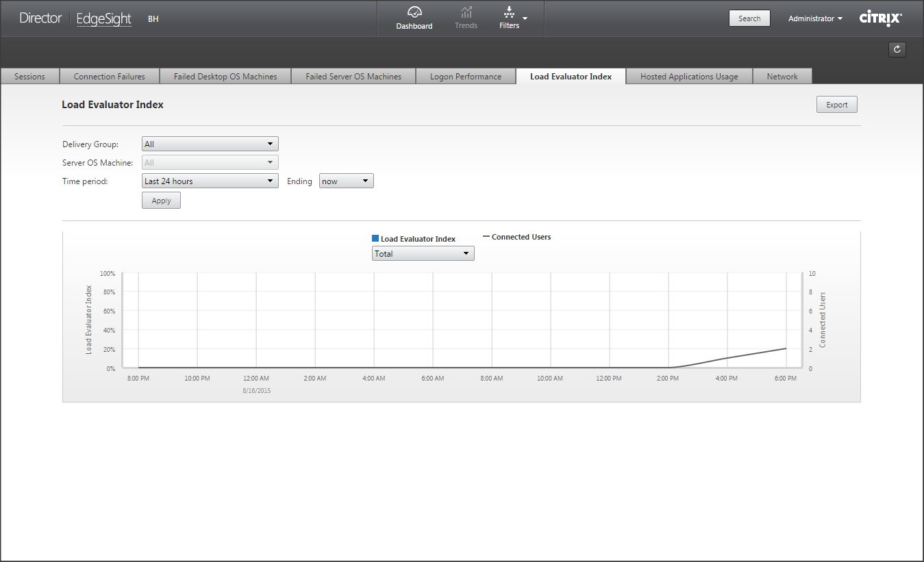Expand the Ending dropdown set to now
Screen dimensions: 924x562
(346, 181)
